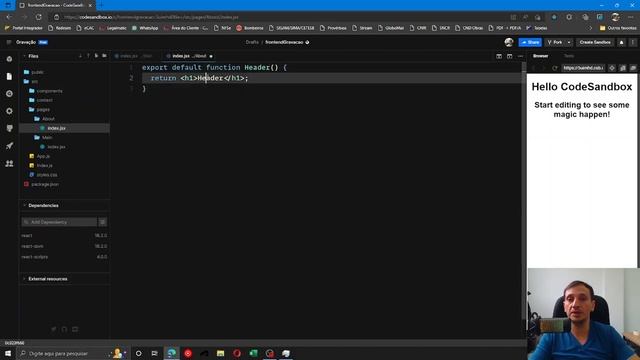Click the Create Sandbox button
Screen dimensions: 640x360
point(595,42)
